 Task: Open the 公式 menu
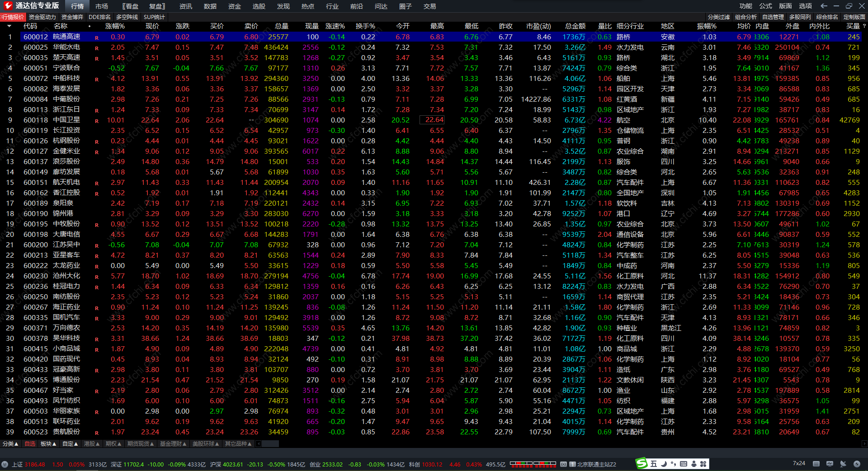coord(766,6)
